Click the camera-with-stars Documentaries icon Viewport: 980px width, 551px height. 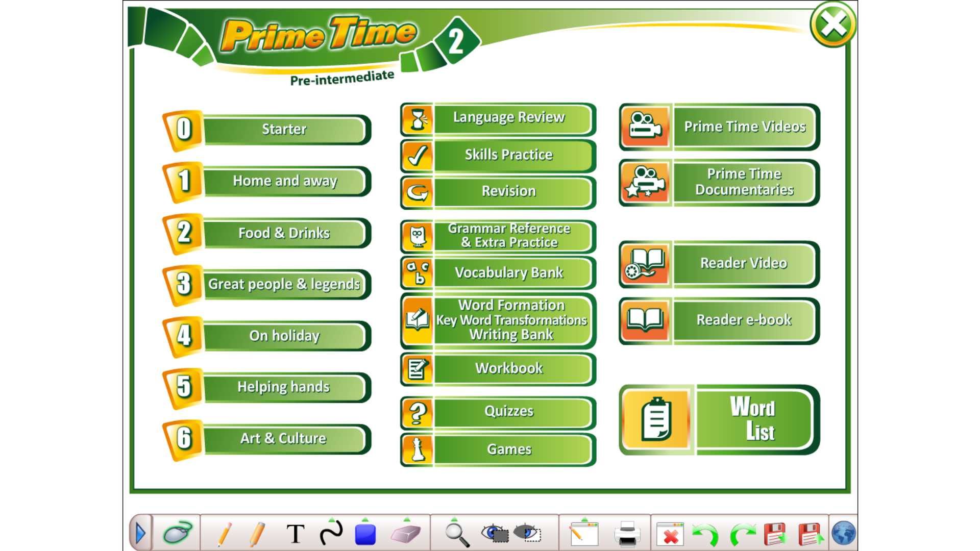[645, 183]
